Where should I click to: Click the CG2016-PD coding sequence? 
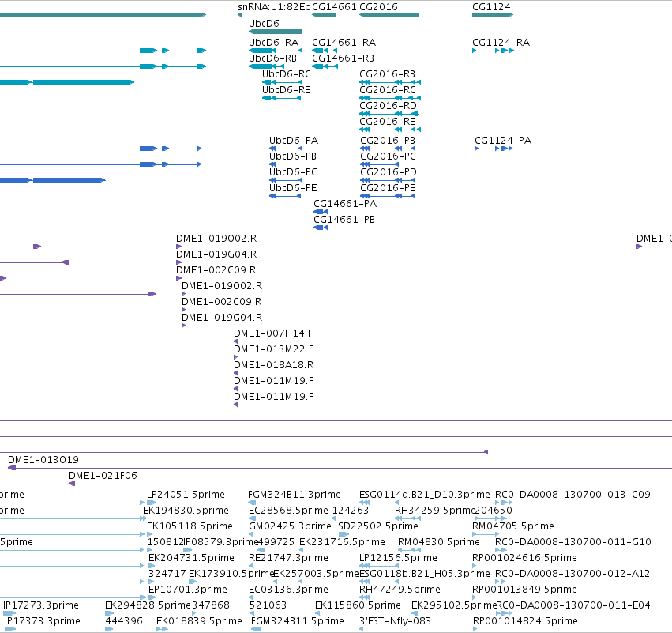(388, 180)
